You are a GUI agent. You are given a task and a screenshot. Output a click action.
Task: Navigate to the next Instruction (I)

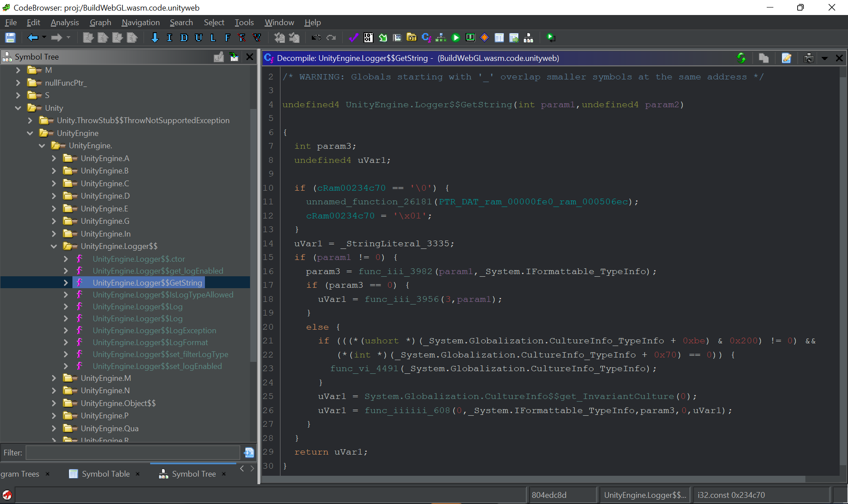[169, 38]
